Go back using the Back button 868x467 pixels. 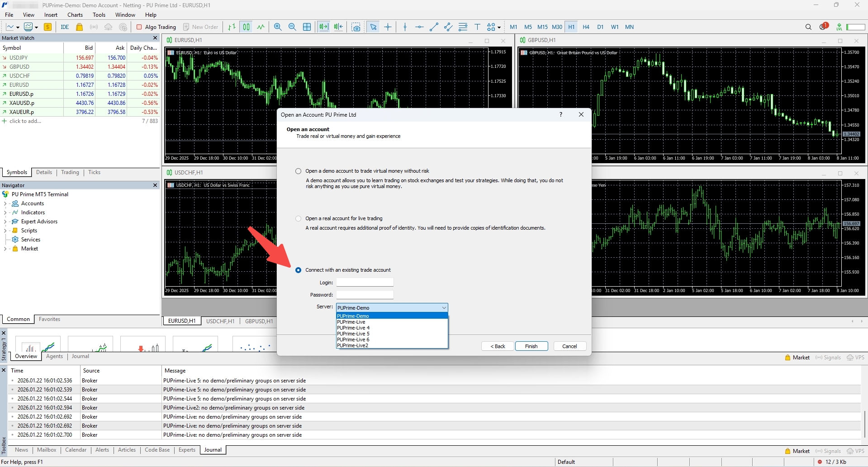pyautogui.click(x=498, y=346)
